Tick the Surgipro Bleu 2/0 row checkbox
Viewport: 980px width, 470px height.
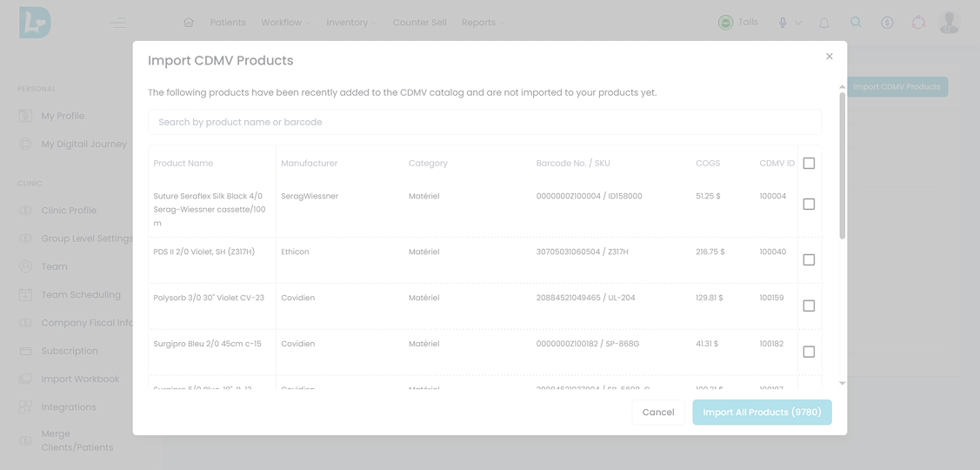click(x=809, y=352)
